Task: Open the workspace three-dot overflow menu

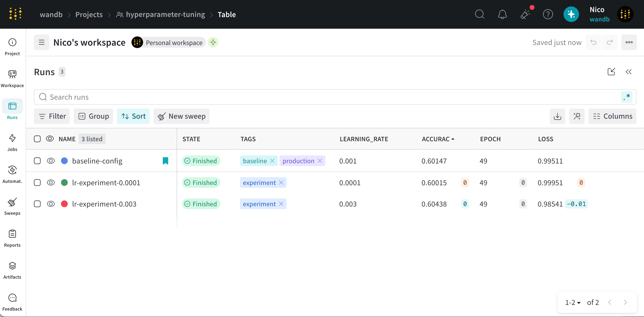Action: [x=629, y=42]
